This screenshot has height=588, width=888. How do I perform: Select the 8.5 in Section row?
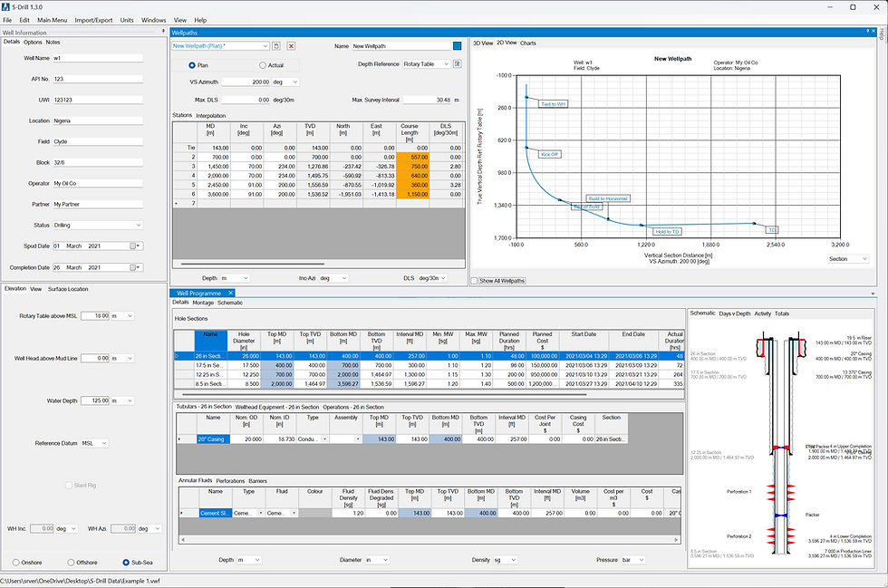429,384
